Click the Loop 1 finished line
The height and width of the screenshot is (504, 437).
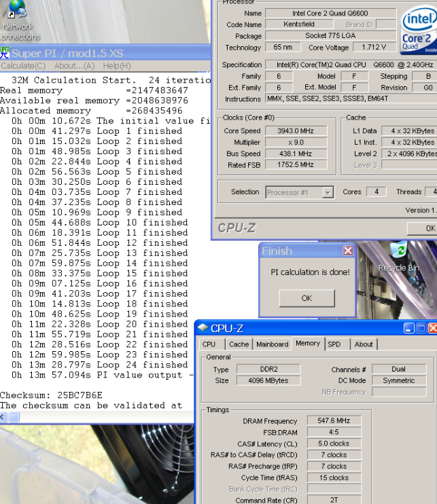tap(97, 131)
